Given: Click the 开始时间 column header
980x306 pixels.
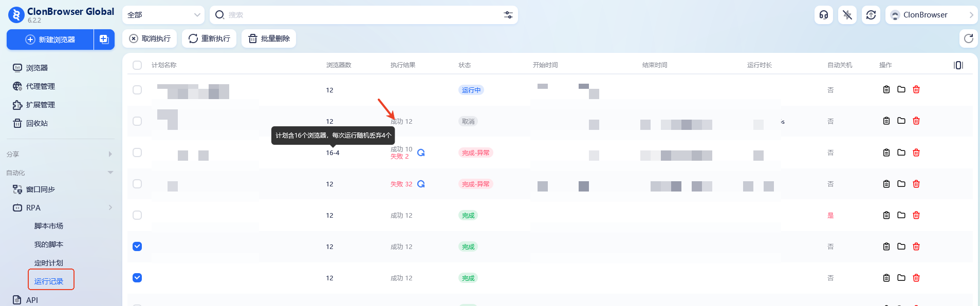Looking at the screenshot, I should point(545,65).
